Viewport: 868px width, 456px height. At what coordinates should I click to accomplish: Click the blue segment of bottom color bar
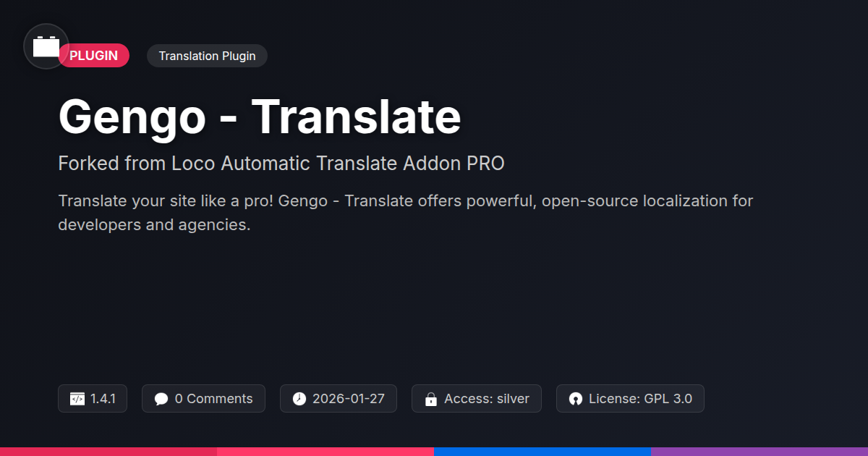coord(542,452)
